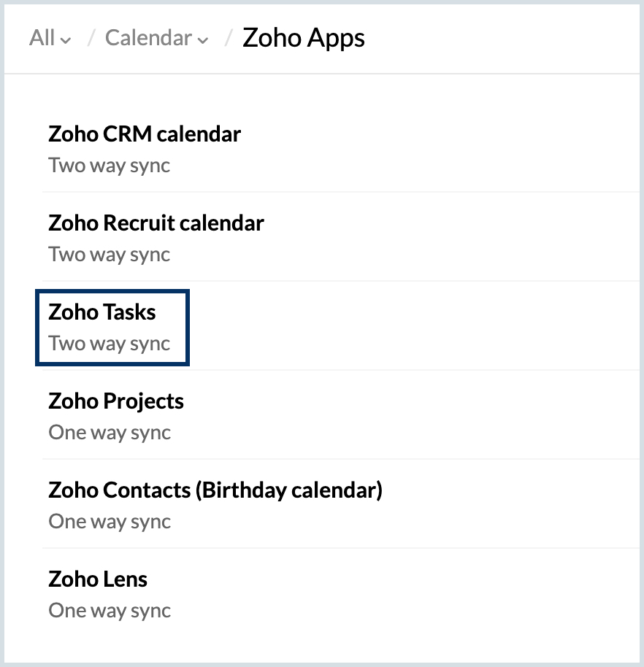Viewport: 644px width, 667px height.
Task: Click One way sync under Zoho Projects
Action: click(109, 433)
